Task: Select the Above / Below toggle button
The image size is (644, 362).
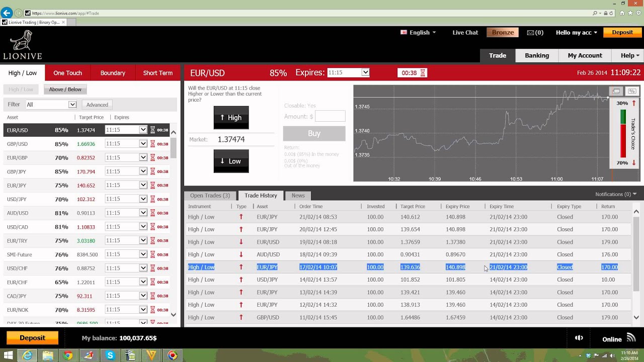Action: click(65, 89)
